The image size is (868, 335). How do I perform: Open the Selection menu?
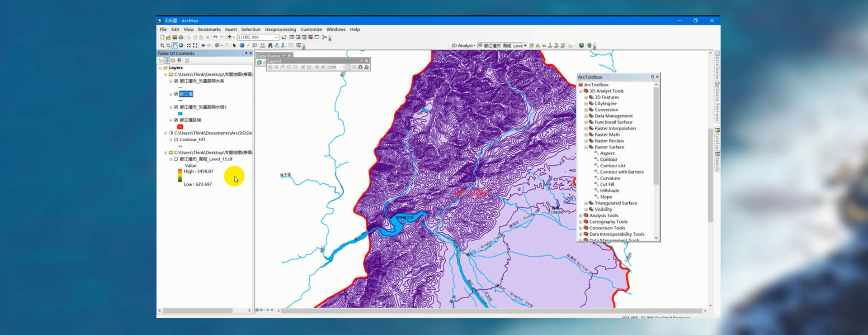(x=251, y=29)
